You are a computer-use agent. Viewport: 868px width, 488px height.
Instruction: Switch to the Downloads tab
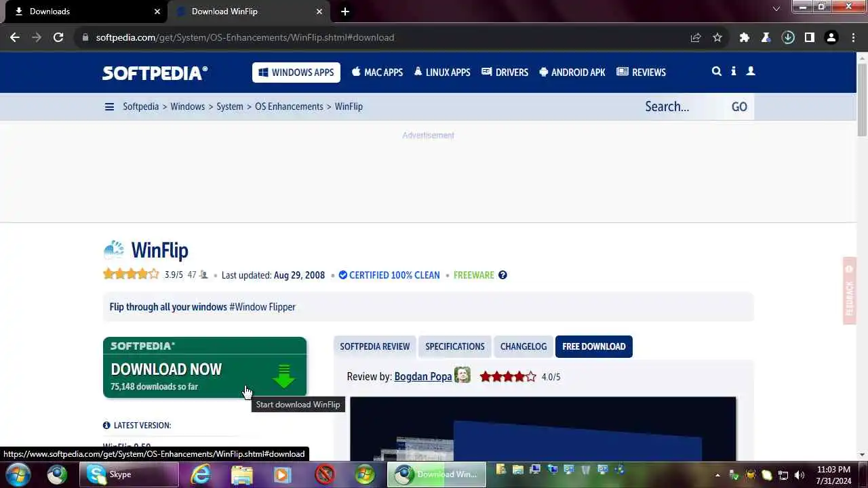[x=87, y=12]
